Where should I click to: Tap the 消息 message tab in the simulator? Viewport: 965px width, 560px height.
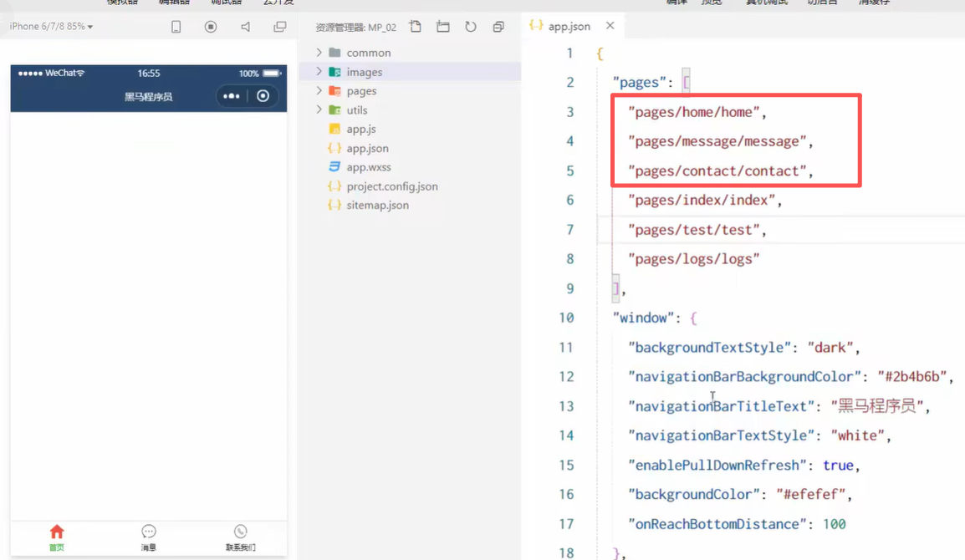tap(148, 537)
